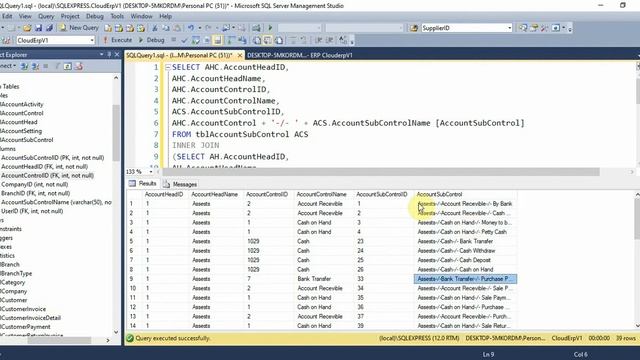
Task: Select cell 'Assets-/-Bank Transfer-/- Purchase P...'
Action: [466, 279]
